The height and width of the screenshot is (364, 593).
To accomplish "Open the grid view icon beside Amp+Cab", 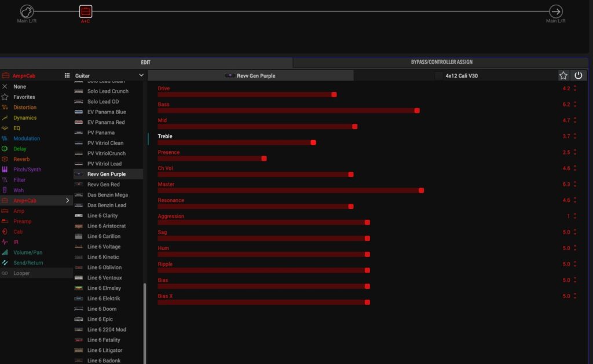I will (x=67, y=75).
